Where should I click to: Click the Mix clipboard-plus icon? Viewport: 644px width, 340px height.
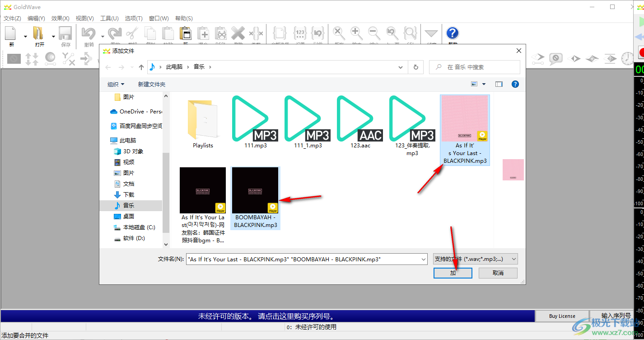coord(203,33)
